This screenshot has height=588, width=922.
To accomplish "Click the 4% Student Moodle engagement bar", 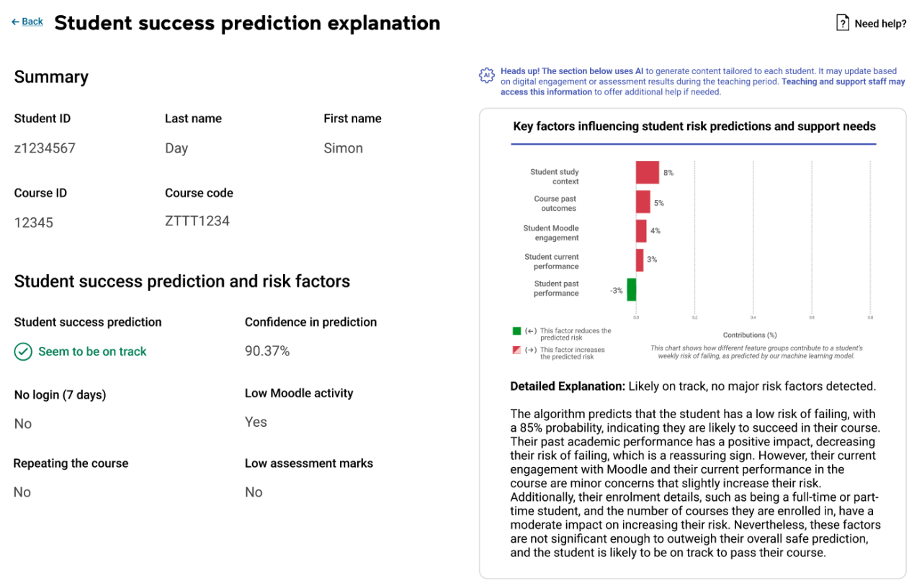I will (x=640, y=230).
